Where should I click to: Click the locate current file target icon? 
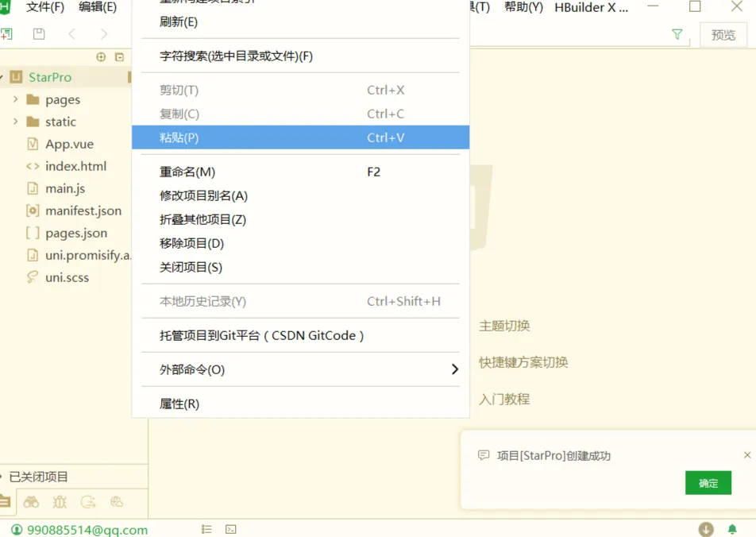coord(101,57)
